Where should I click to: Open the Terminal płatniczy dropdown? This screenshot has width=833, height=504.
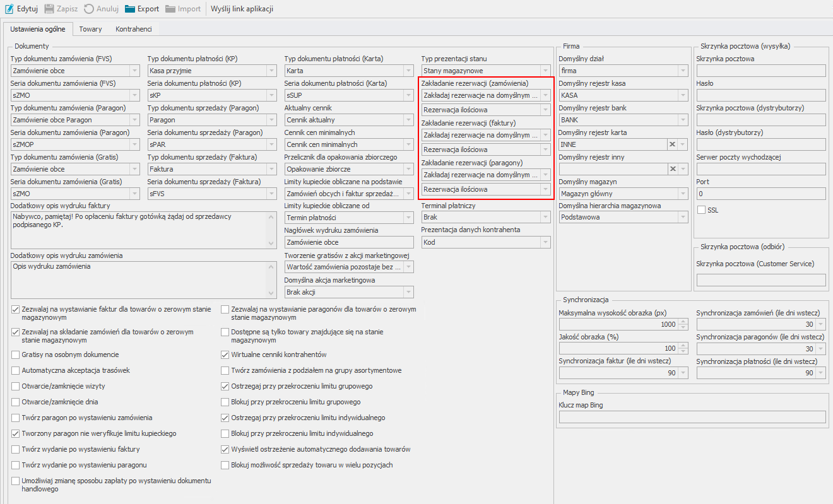(x=545, y=217)
